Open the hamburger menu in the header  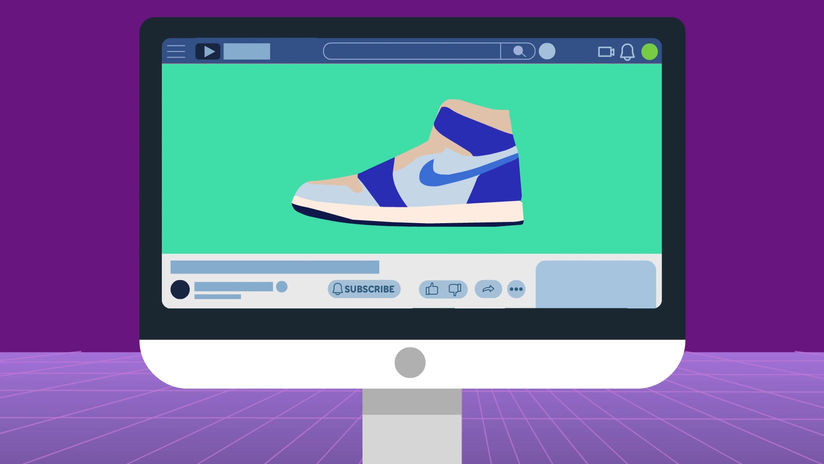[176, 51]
